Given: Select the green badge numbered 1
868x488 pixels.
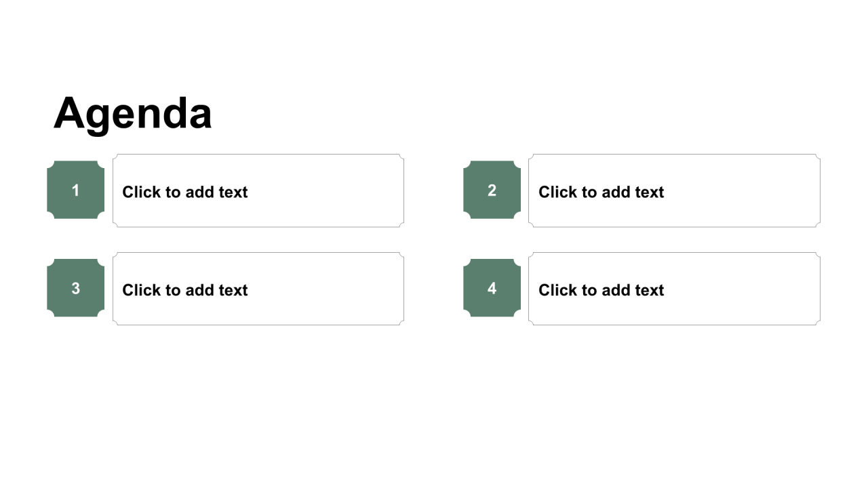Looking at the screenshot, I should point(76,190).
